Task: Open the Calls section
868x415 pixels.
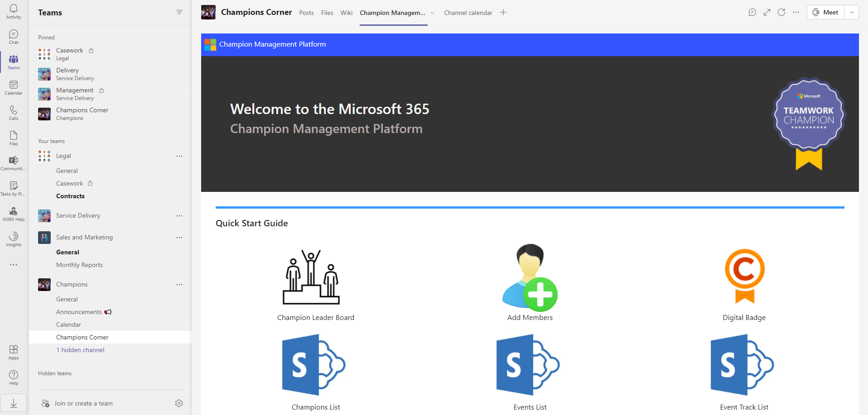Action: 13,112
